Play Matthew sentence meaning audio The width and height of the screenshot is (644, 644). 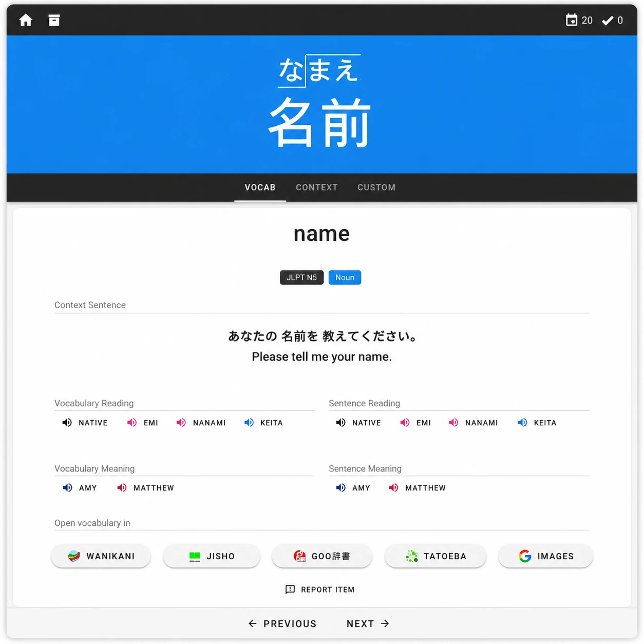tap(418, 488)
